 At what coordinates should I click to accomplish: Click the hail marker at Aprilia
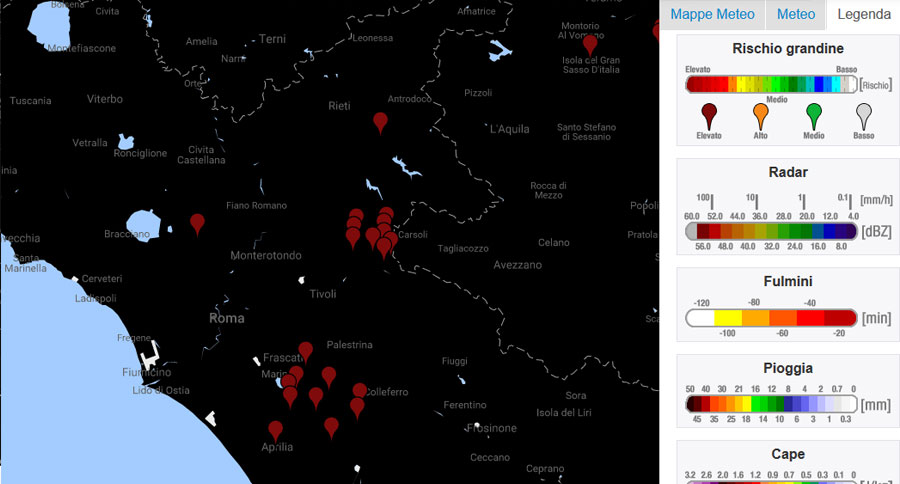click(276, 429)
